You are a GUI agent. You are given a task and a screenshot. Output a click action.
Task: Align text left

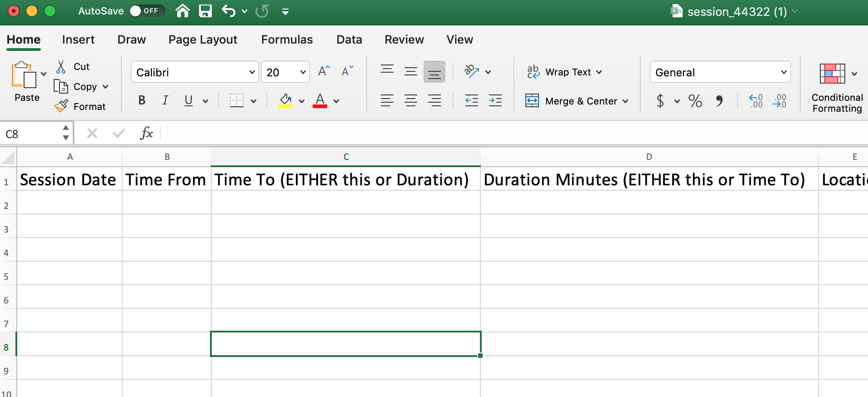(387, 100)
